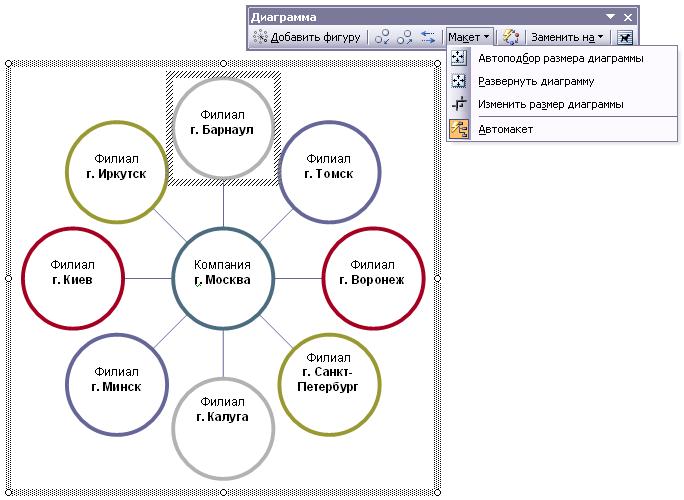Screen dimensions: 684x500
Task: Click the Автоподбор размера диаграммы icon
Action: [459, 58]
